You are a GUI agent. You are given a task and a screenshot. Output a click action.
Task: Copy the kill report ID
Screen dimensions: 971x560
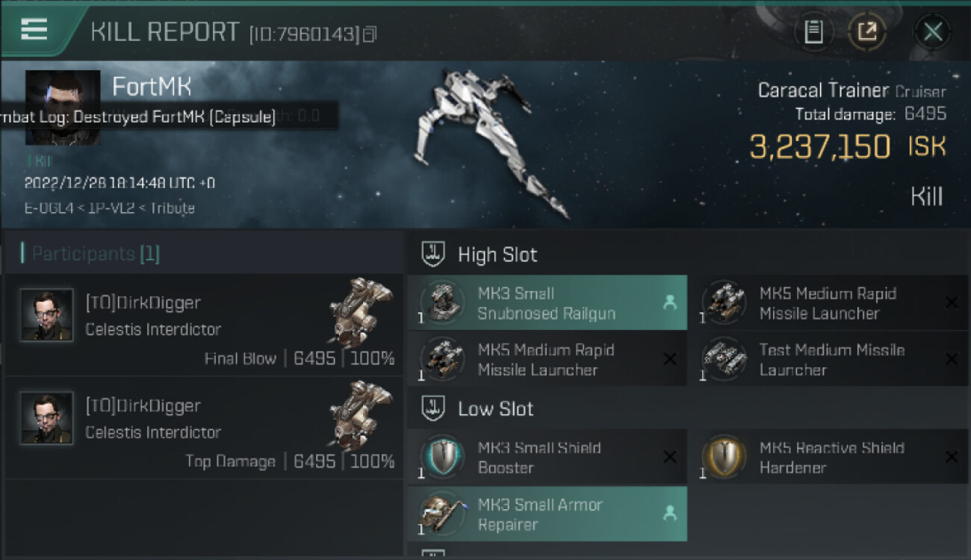pyautogui.click(x=370, y=34)
